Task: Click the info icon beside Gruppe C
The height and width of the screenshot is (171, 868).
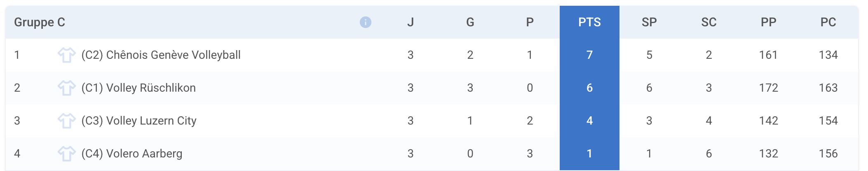Action: pyautogui.click(x=365, y=22)
